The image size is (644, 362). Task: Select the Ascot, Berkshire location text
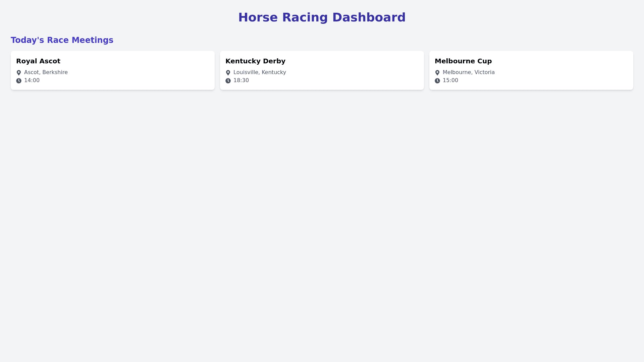click(46, 72)
